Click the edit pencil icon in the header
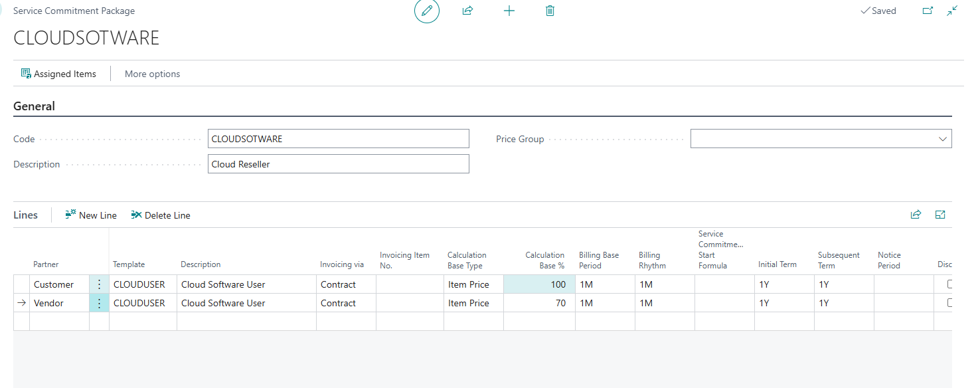The image size is (980, 388). 427,11
